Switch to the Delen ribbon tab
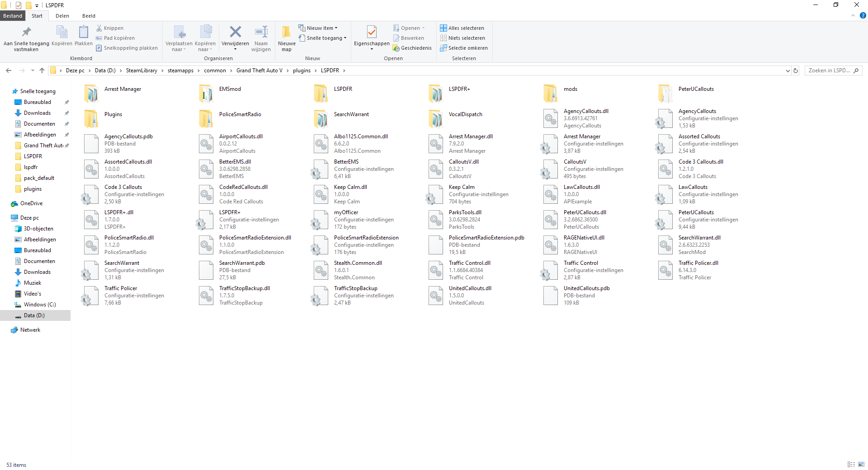 (x=62, y=16)
